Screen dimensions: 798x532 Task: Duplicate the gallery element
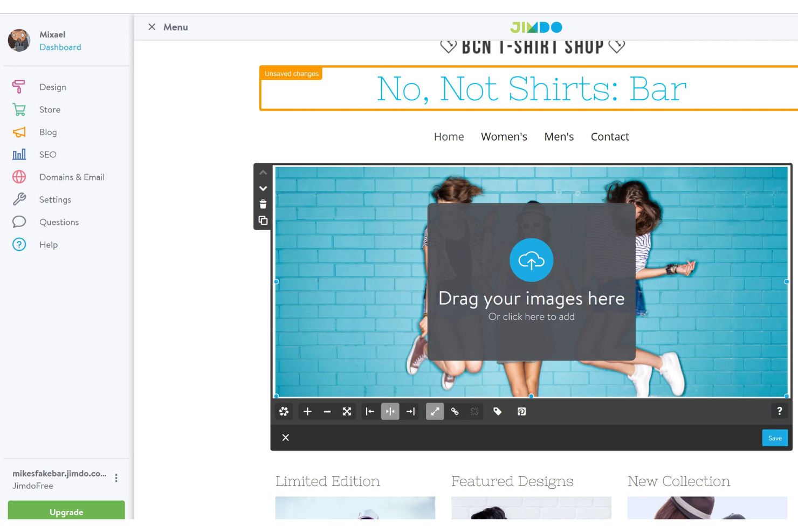(263, 220)
